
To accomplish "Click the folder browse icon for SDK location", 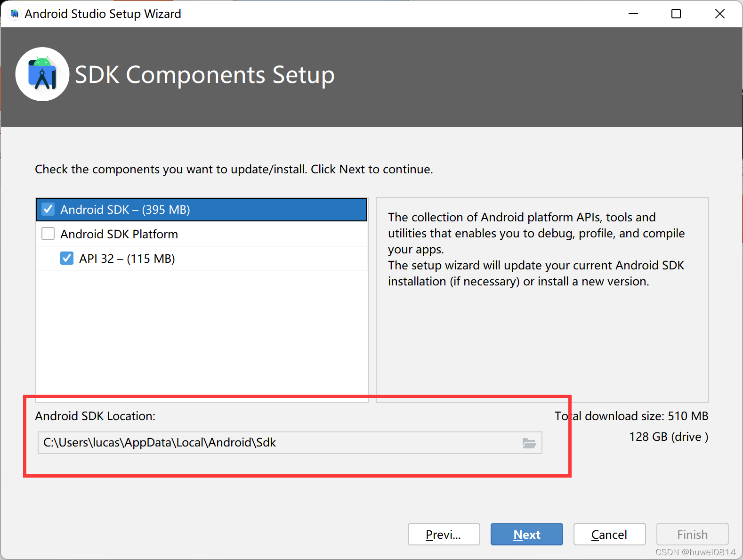I will (x=529, y=443).
